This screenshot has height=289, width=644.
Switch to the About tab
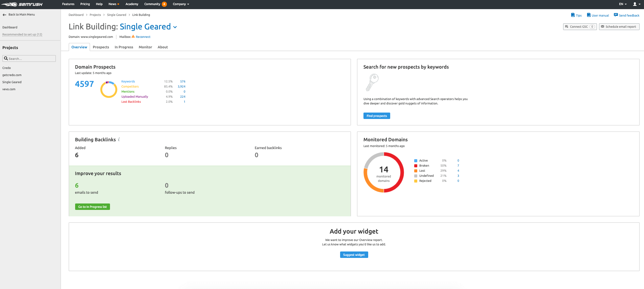pos(163,47)
